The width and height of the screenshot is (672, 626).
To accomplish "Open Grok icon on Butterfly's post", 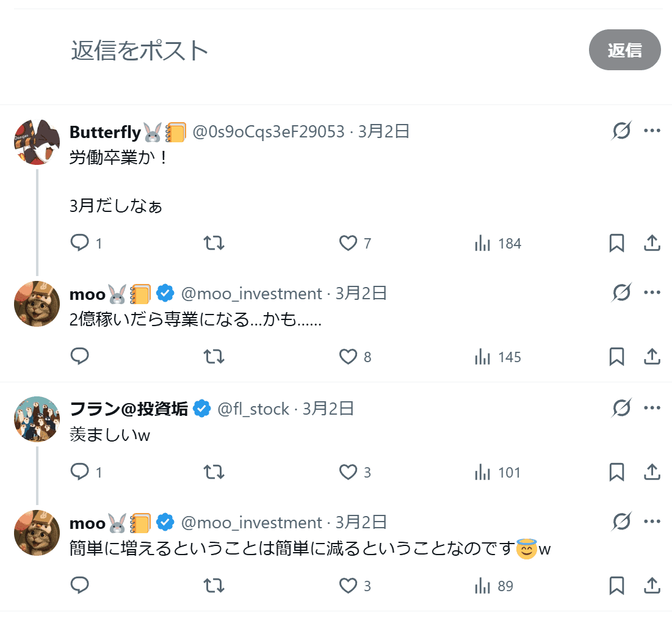I will tap(621, 131).
